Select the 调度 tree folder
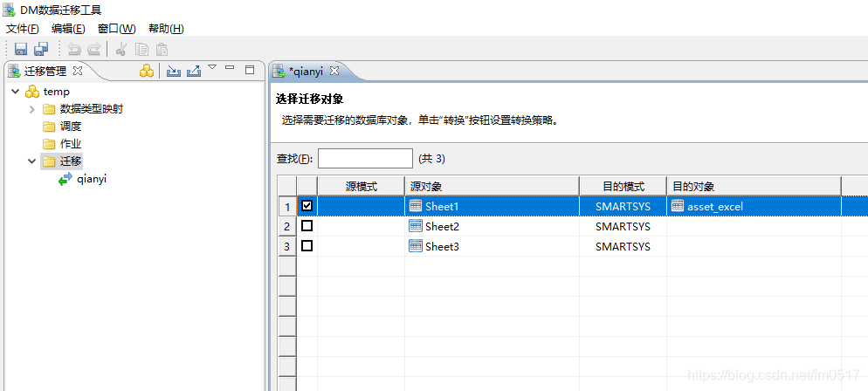The image size is (868, 391). click(x=71, y=127)
